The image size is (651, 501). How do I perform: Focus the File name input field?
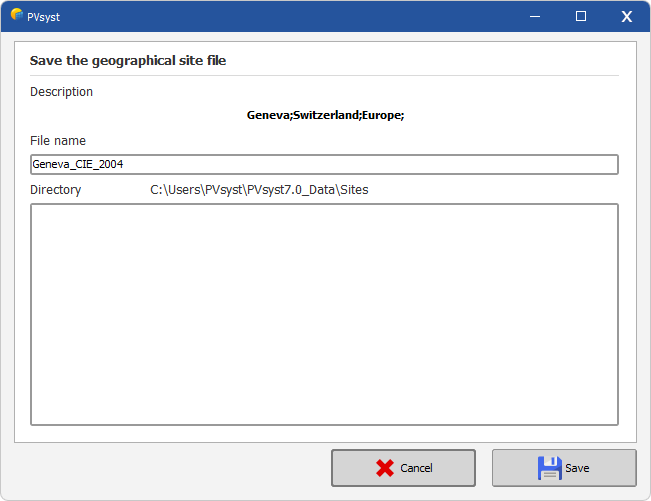(x=324, y=164)
